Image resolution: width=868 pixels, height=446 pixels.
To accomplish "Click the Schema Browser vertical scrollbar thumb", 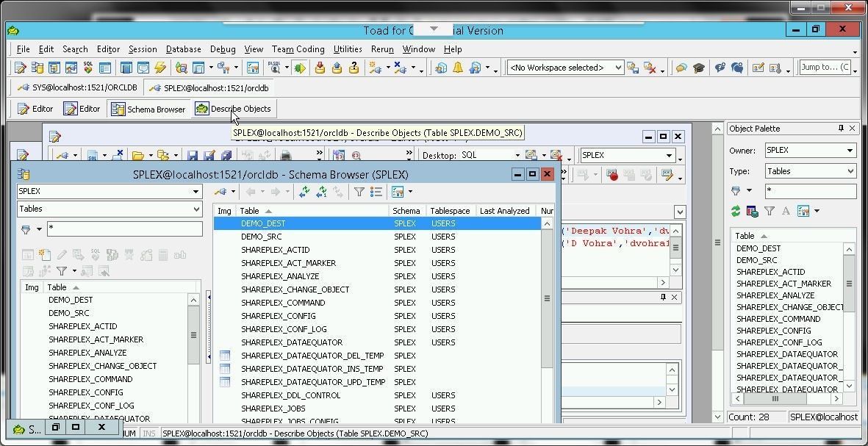I will [547, 299].
